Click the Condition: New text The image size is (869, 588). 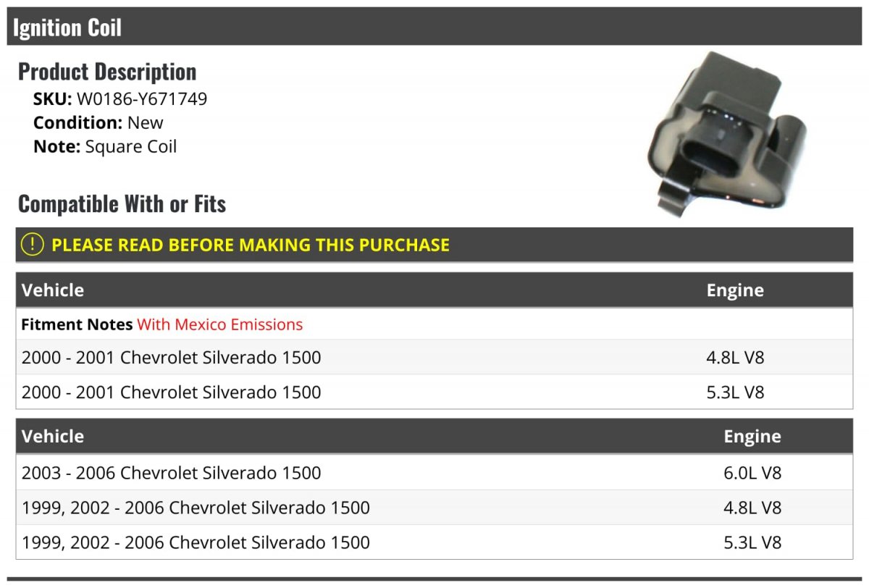(98, 122)
